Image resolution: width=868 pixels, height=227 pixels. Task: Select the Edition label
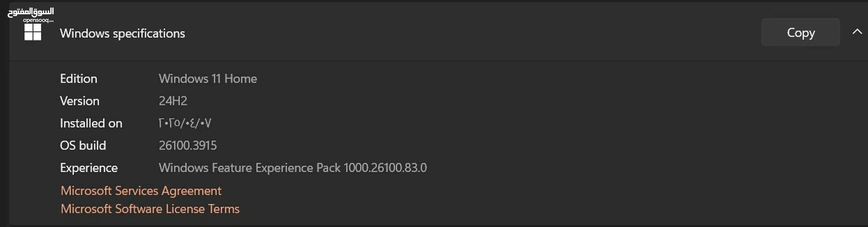click(79, 79)
